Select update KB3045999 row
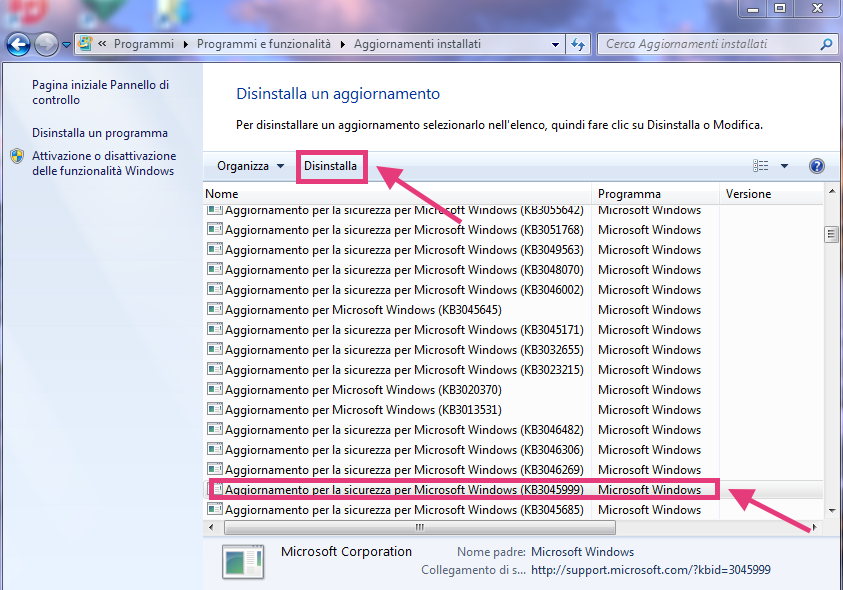 coord(513,489)
